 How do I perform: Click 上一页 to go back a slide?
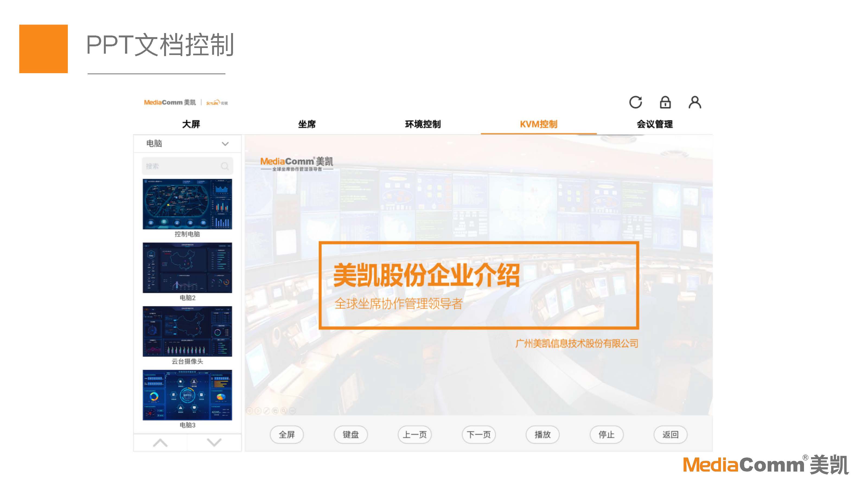pos(414,434)
